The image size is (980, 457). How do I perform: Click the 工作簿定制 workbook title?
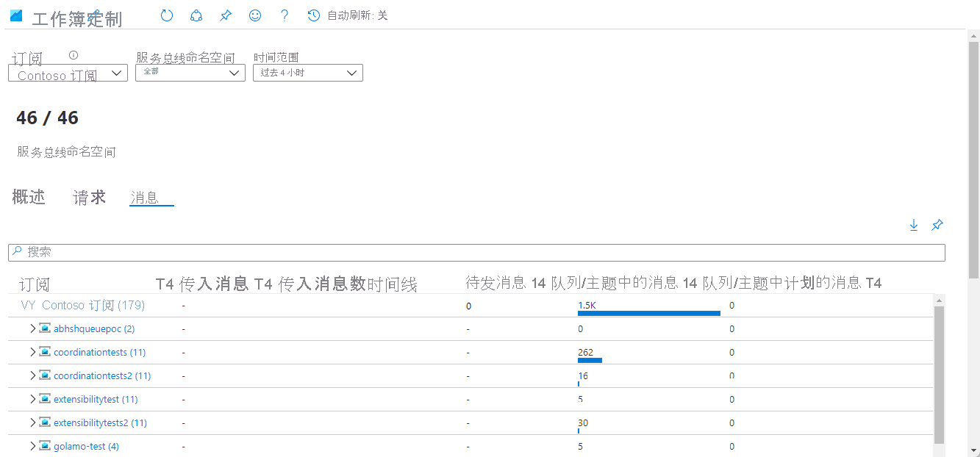(77, 19)
